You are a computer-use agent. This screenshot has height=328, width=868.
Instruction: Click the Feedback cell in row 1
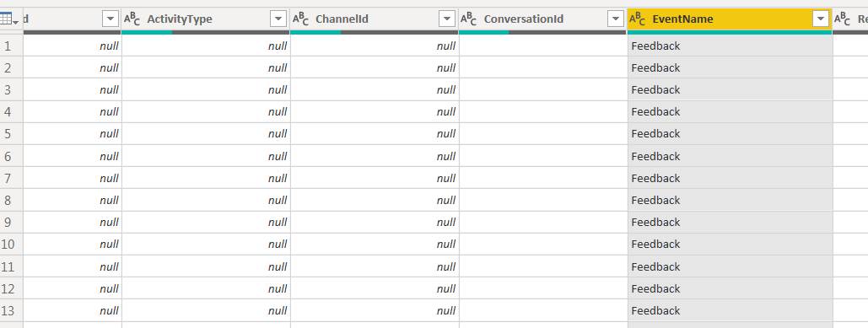click(x=730, y=46)
